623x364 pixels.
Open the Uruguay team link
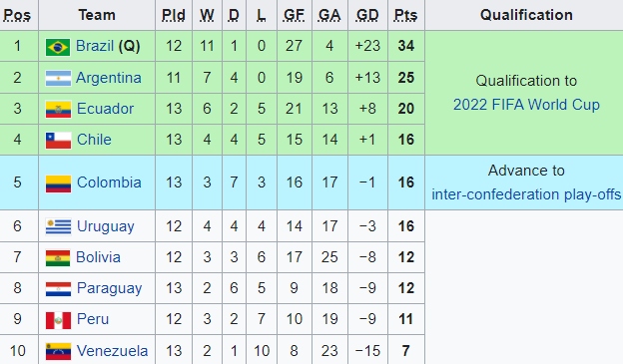point(105,226)
